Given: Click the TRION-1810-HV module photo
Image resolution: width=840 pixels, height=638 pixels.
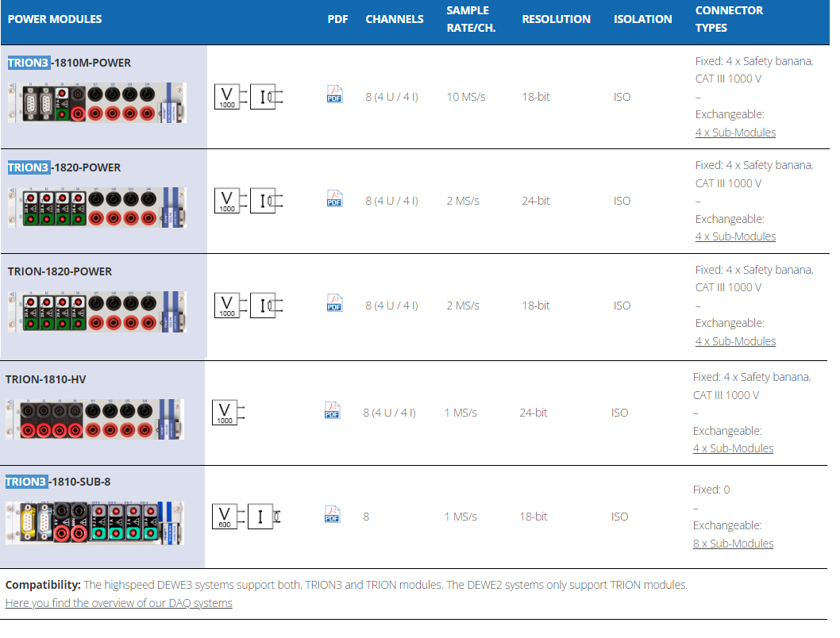Looking at the screenshot, I should click(94, 420).
